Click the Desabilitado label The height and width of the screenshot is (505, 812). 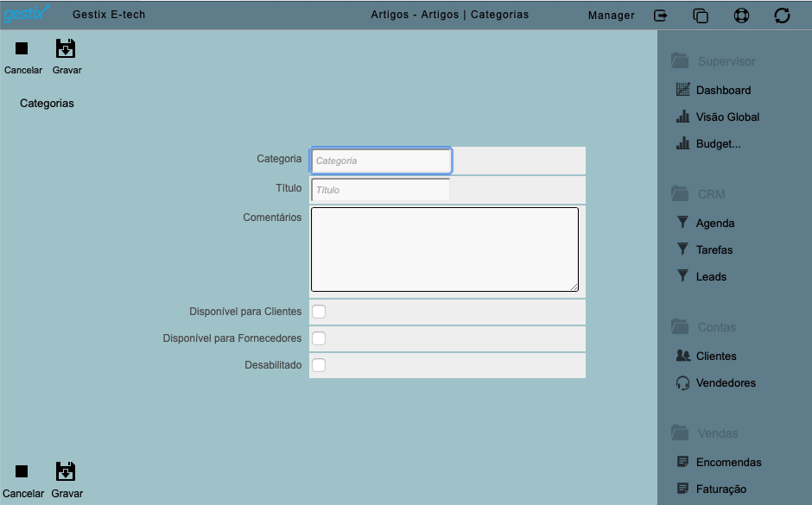[x=273, y=365]
